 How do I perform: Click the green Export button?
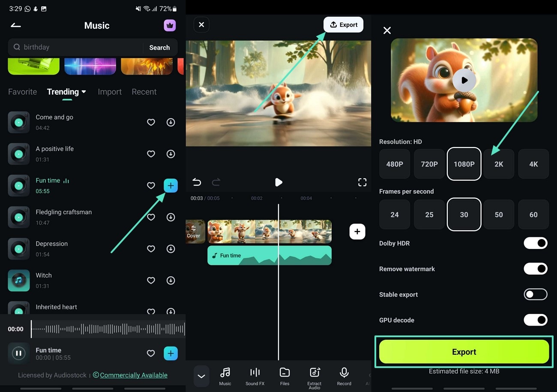pos(464,352)
